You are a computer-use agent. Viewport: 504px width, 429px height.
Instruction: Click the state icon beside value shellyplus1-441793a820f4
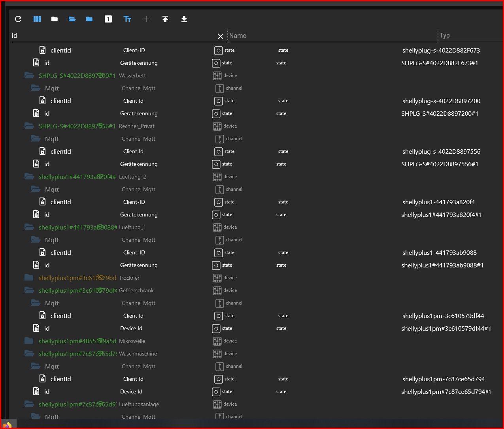[219, 202]
